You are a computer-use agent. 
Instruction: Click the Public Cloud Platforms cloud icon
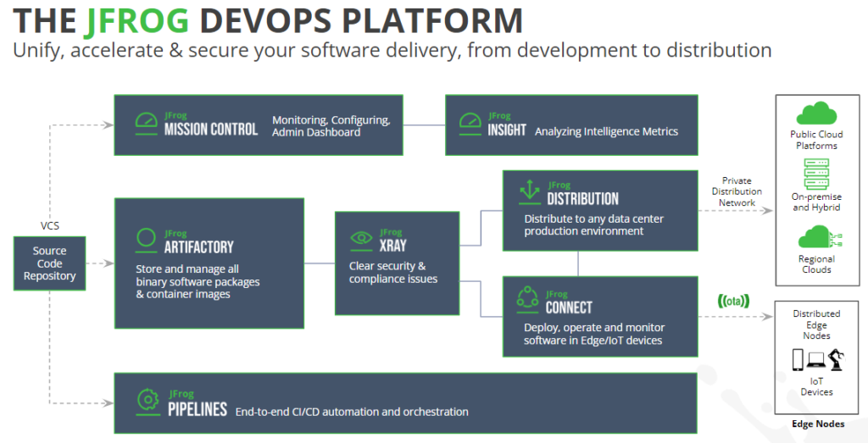tap(815, 114)
